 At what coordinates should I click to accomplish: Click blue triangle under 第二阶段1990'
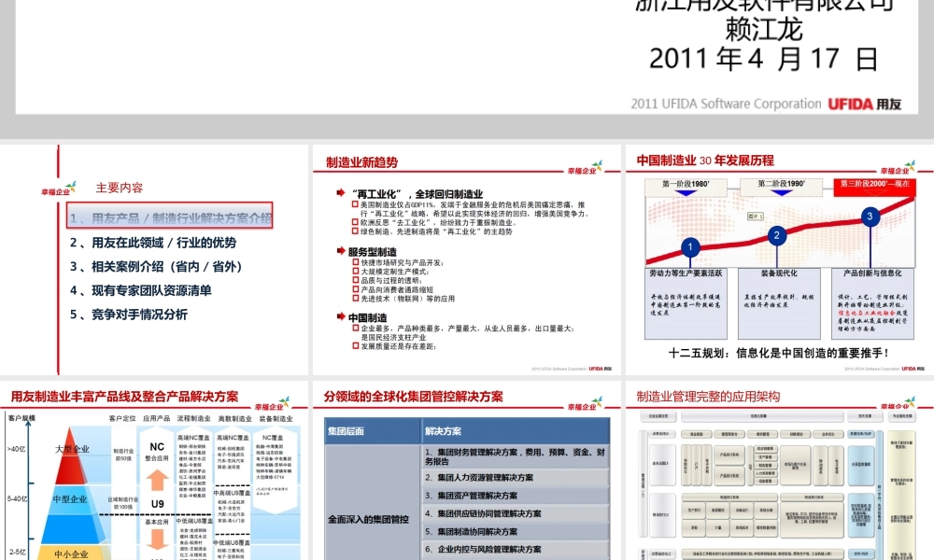coord(781,193)
